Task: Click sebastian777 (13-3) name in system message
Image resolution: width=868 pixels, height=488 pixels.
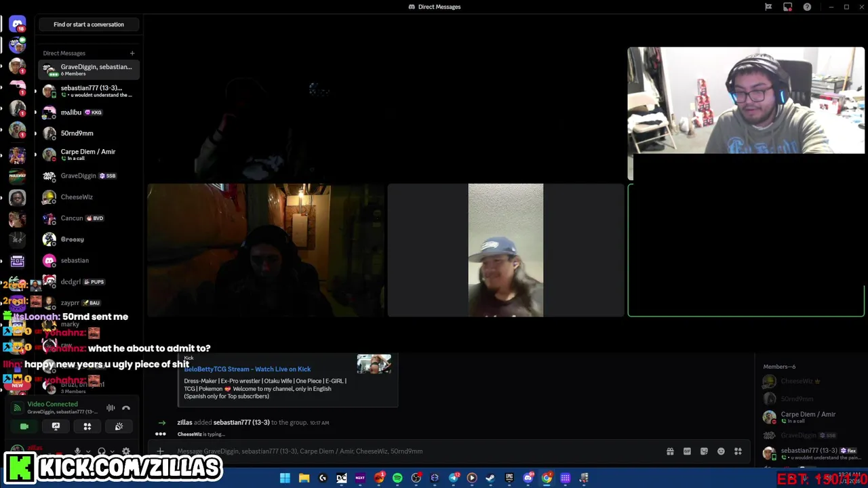Action: click(241, 422)
